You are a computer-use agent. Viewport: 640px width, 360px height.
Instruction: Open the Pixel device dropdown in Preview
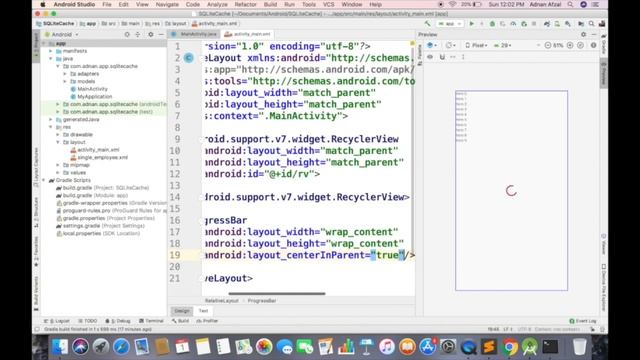(477, 45)
